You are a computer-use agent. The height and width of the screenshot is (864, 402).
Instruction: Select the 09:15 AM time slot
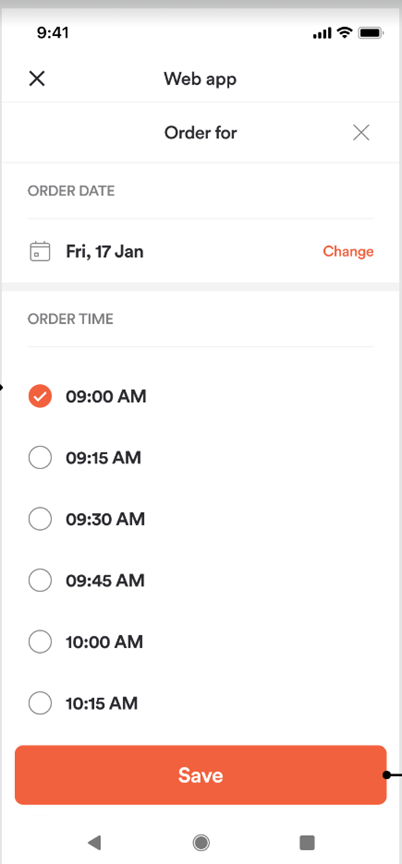pyautogui.click(x=40, y=457)
